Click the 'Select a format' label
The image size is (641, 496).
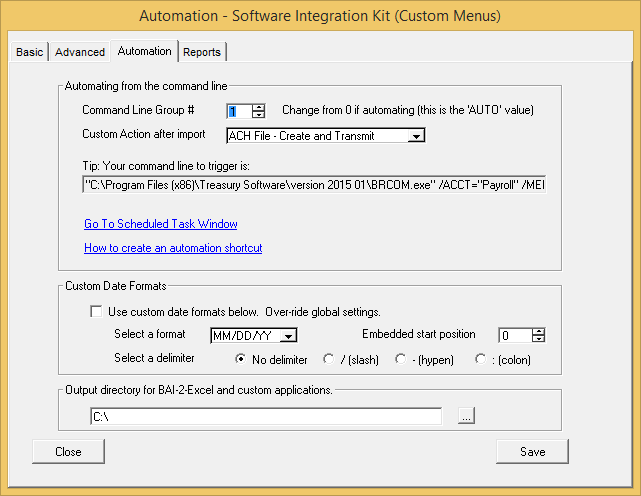tap(150, 334)
